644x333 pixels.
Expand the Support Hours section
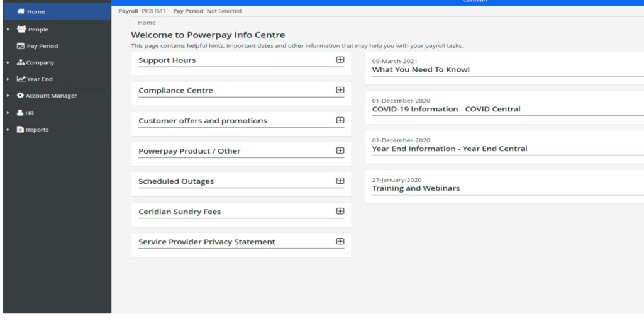340,60
